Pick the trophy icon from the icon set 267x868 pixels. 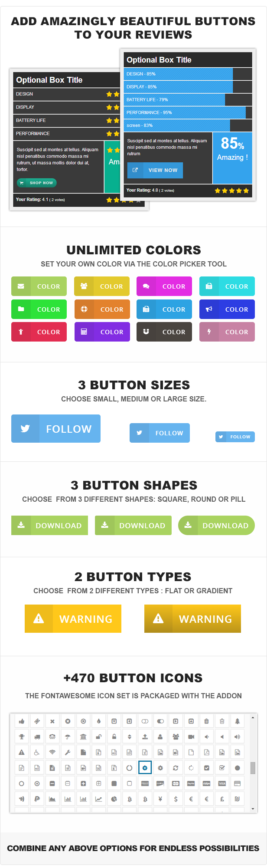[22, 736]
